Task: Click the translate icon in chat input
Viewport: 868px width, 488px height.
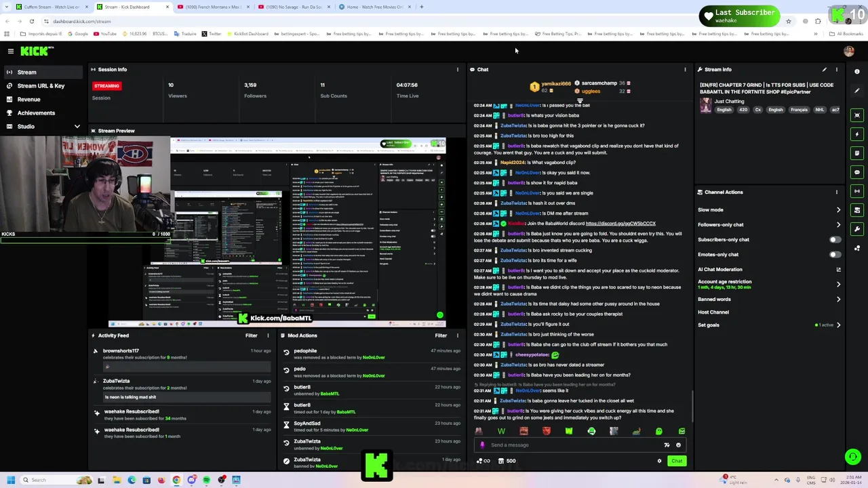Action: [x=667, y=445]
